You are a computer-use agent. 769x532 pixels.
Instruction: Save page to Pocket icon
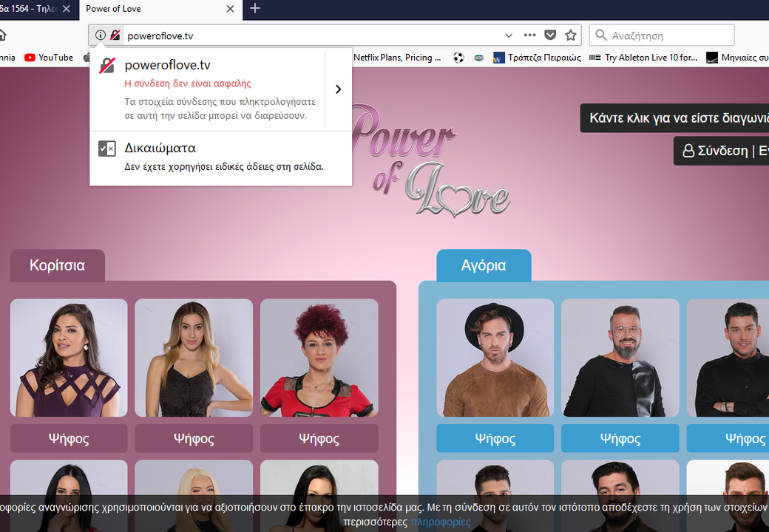pyautogui.click(x=550, y=35)
